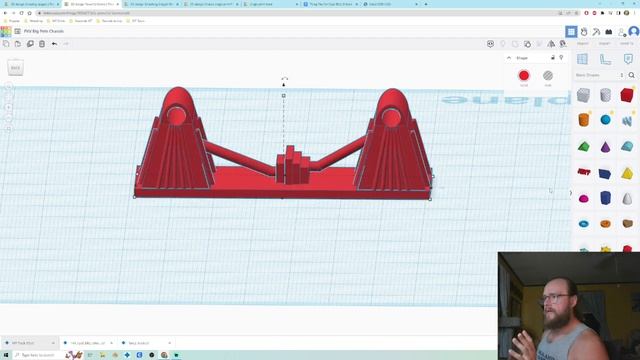Viewport: 640px width, 360px height.
Task: Click the Windows Start button
Action: (6, 355)
